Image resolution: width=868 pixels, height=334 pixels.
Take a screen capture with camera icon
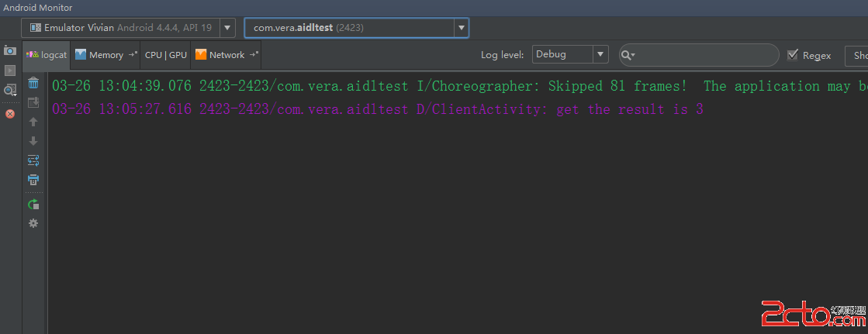click(x=10, y=51)
